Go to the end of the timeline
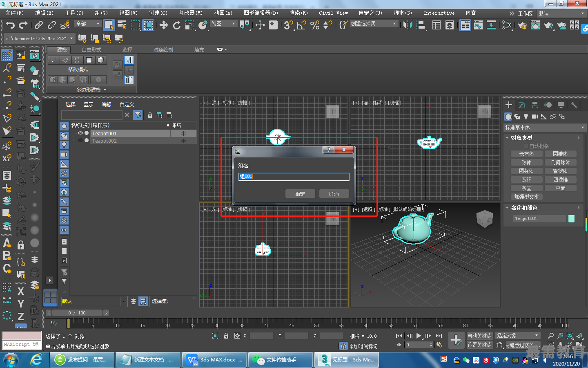Image resolution: width=588 pixels, height=368 pixels. coord(439,336)
